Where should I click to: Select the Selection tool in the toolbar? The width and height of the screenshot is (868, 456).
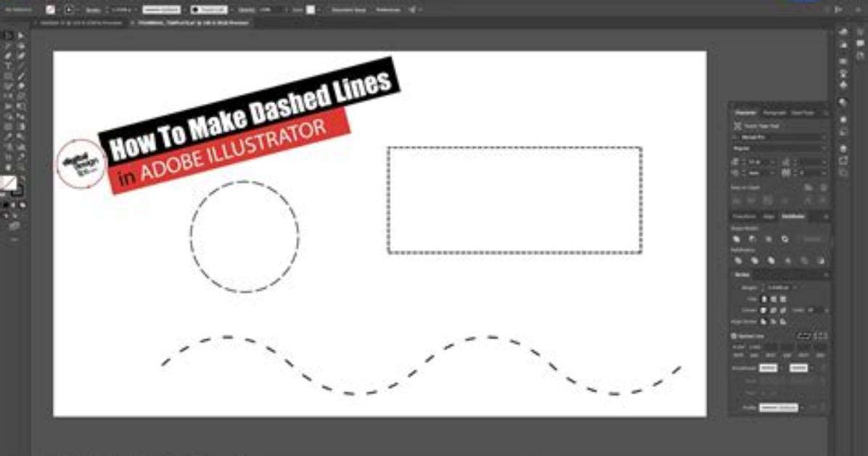[8, 36]
